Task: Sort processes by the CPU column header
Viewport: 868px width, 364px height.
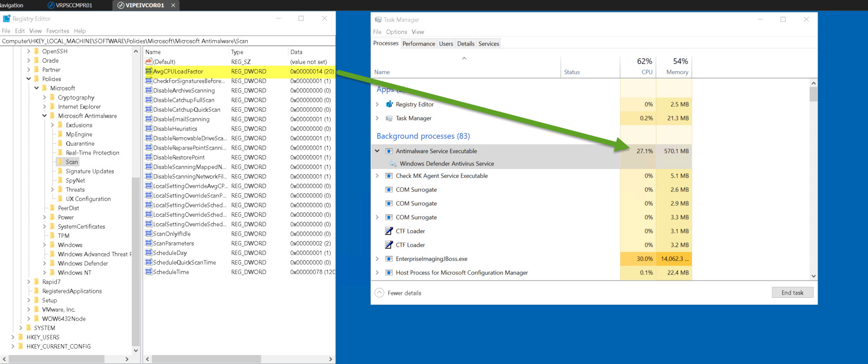Action: [638, 67]
